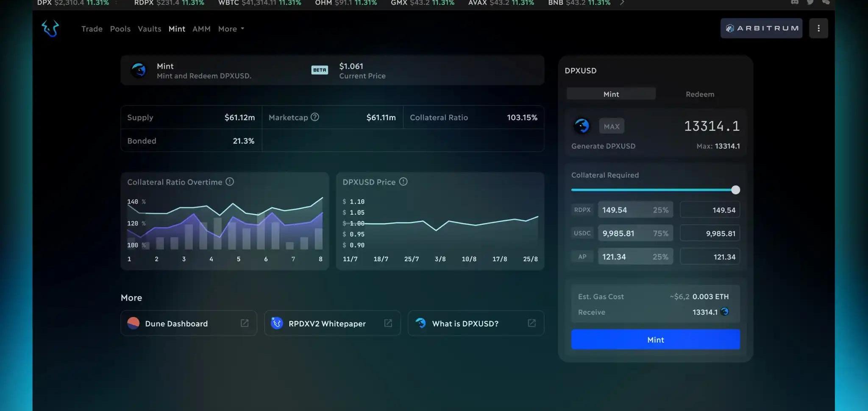The width and height of the screenshot is (868, 411).
Task: Click the DPXUSD Price info icon
Action: (403, 182)
